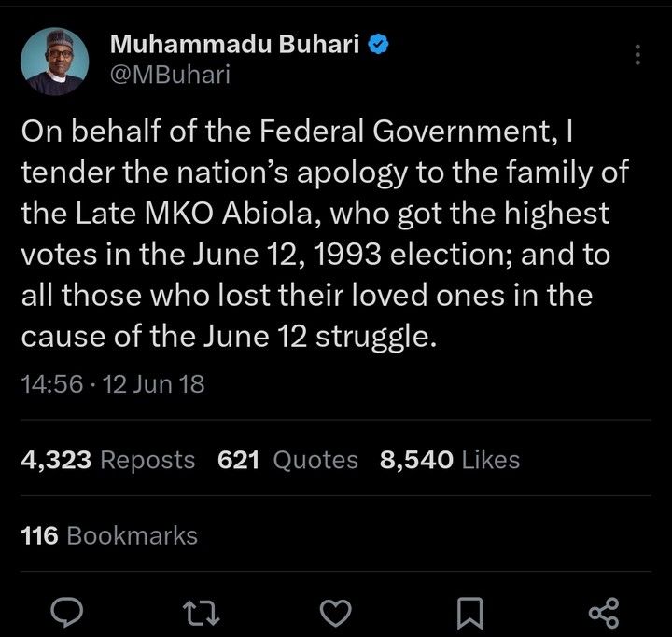Open the three-dot more options menu

tap(637, 54)
